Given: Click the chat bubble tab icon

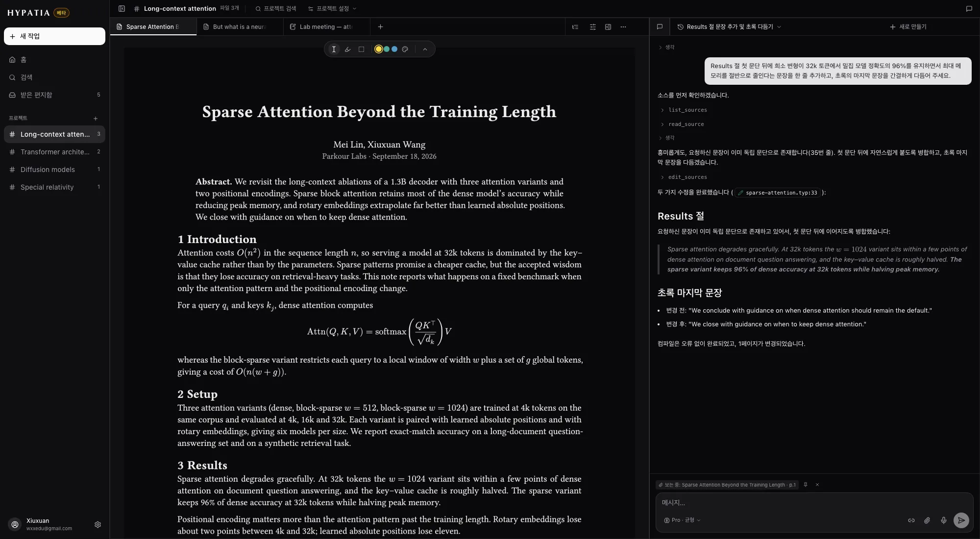Looking at the screenshot, I should tap(660, 27).
